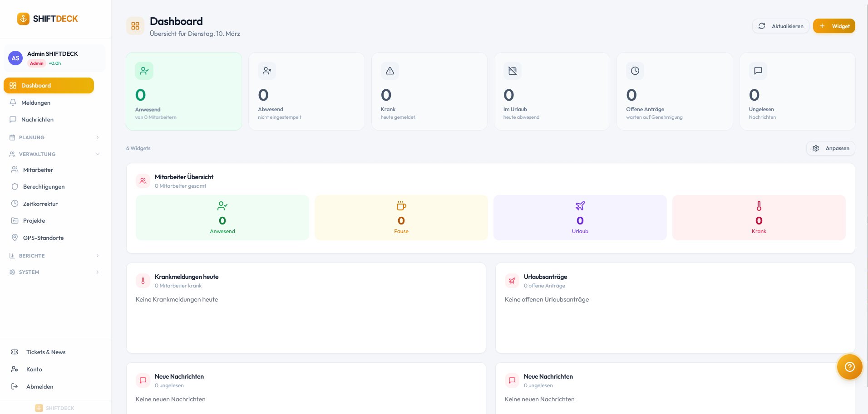
Task: Select the Projekte icon in the sidebar
Action: (14, 220)
